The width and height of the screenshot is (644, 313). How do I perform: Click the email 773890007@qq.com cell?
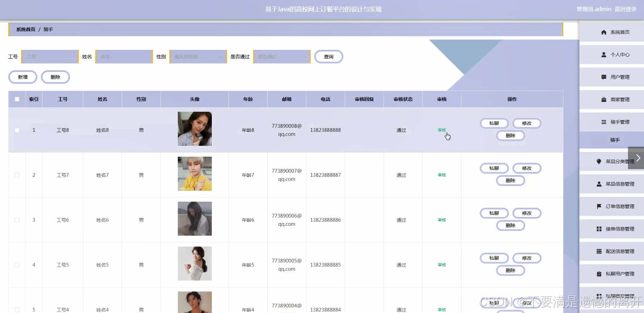(x=286, y=175)
